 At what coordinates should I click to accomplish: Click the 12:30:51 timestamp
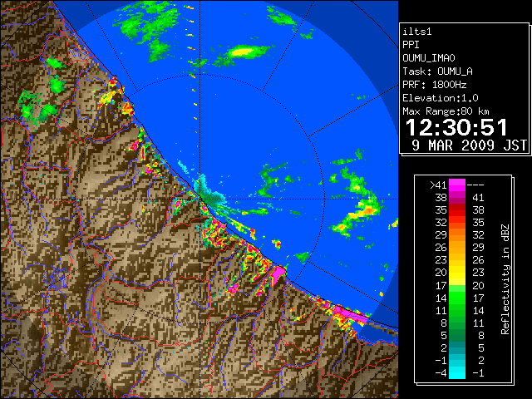pyautogui.click(x=456, y=128)
